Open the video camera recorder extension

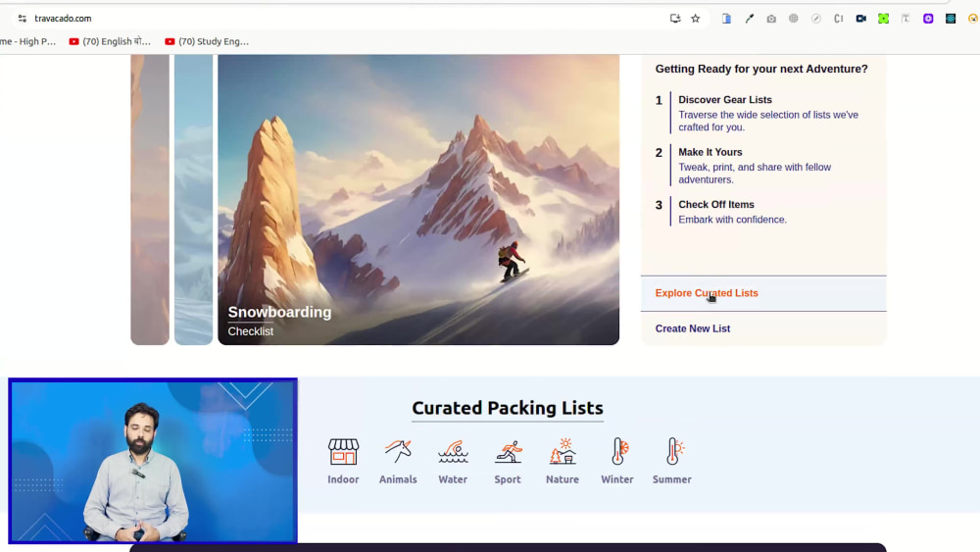tap(861, 19)
